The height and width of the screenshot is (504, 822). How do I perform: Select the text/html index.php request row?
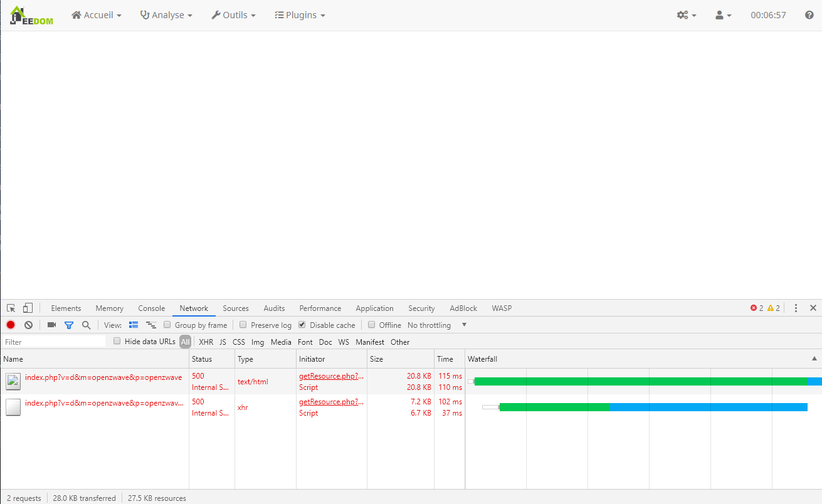click(411, 381)
